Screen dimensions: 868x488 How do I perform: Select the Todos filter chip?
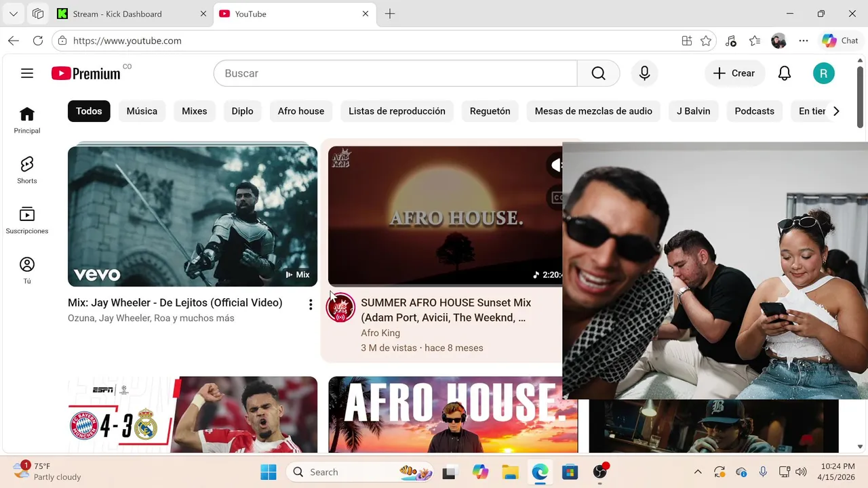[89, 111]
